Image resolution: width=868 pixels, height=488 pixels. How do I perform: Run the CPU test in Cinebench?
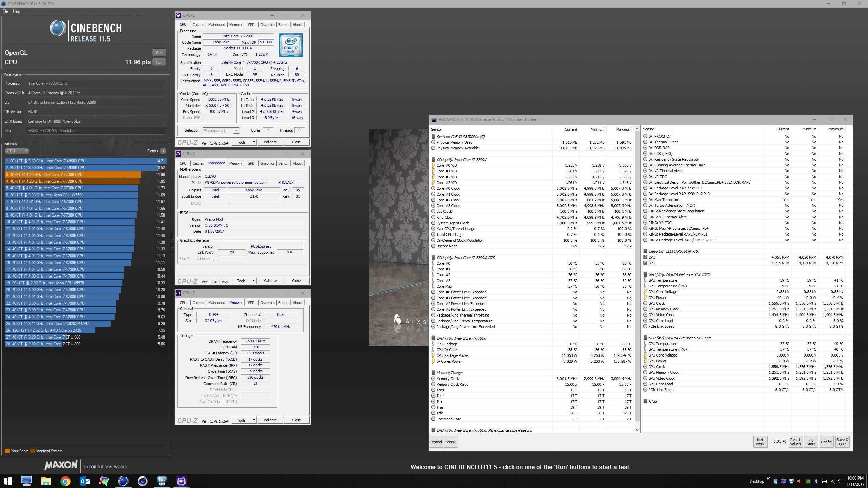[159, 62]
